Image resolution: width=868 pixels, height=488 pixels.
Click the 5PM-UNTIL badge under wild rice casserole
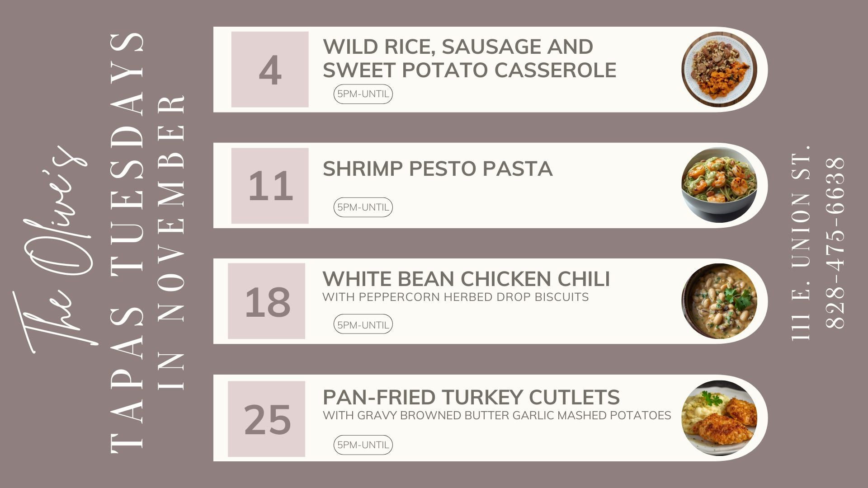(363, 94)
